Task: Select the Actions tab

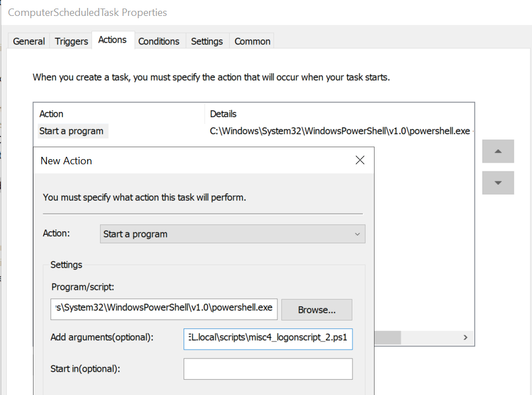Action: (113, 40)
